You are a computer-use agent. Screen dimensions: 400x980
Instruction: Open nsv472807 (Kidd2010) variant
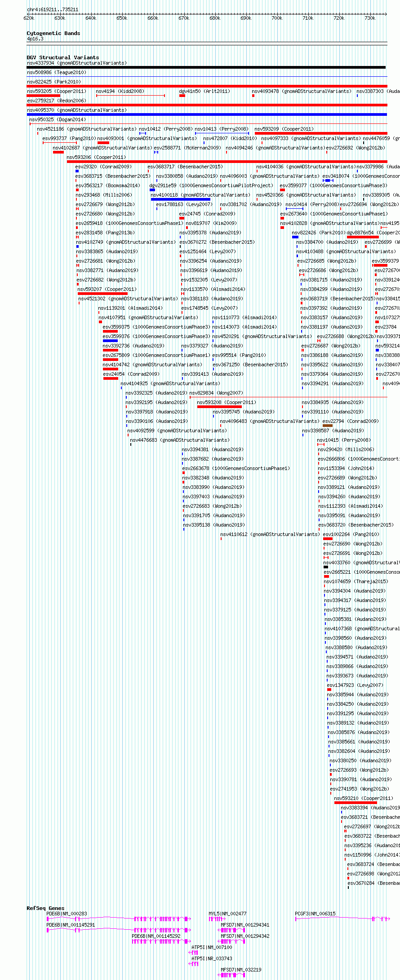coord(230,138)
